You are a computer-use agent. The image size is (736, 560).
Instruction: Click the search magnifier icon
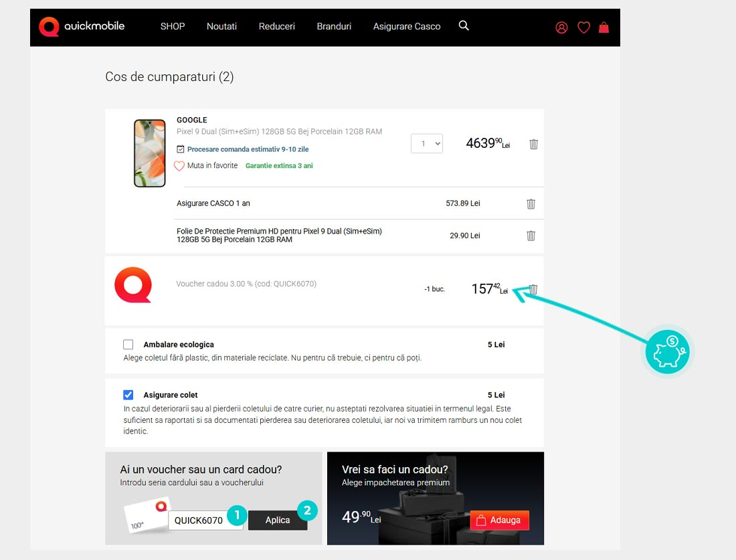pos(464,26)
